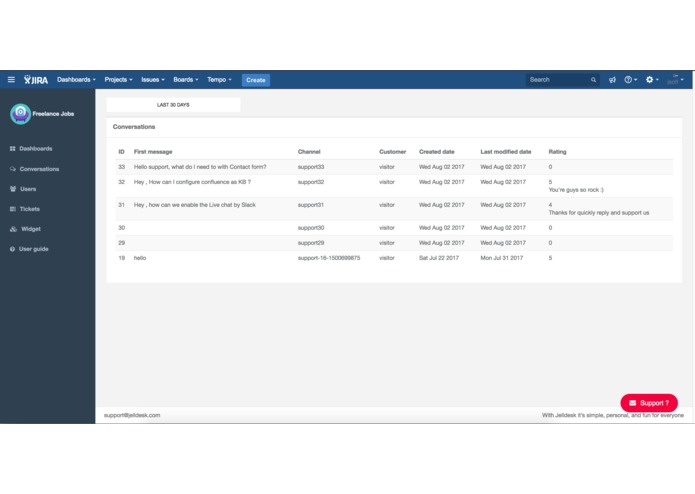
Task: Click the Last modified date column header
Action: pos(506,152)
